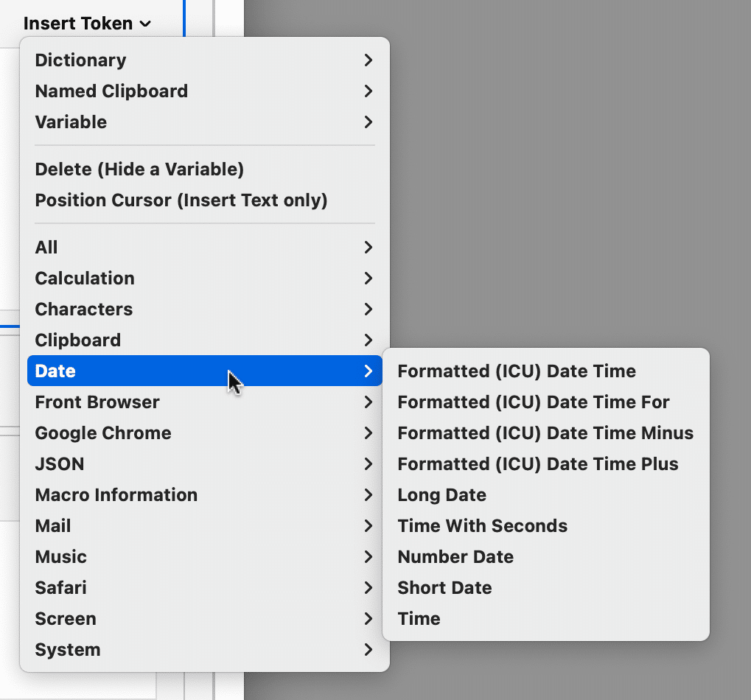Insert Formatted (ICU) Date Time For

pos(534,402)
